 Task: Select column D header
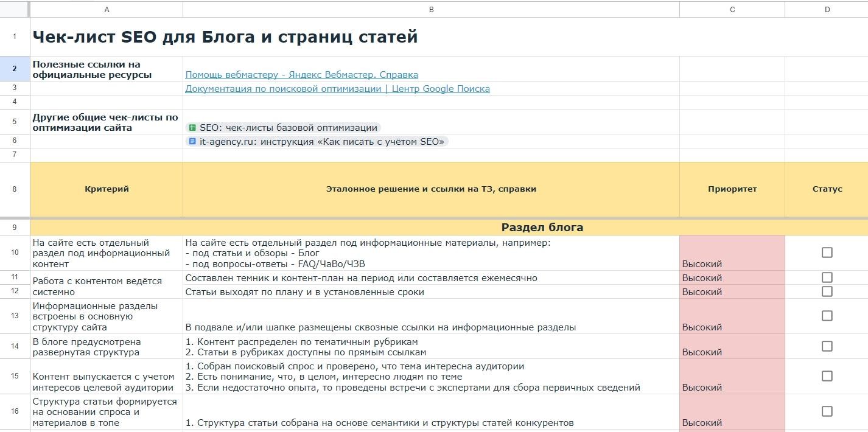[827, 9]
